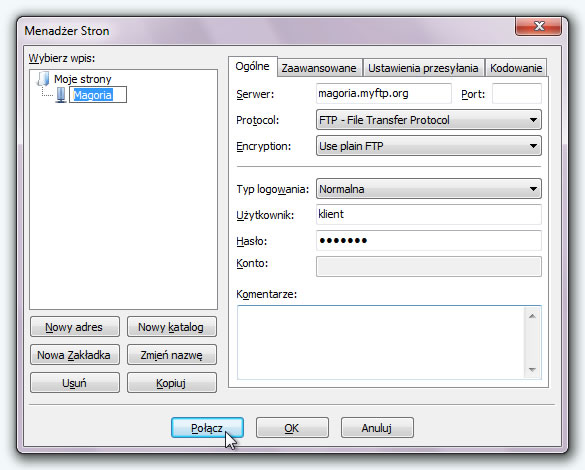Click the Zmień nazwę button

coord(172,355)
